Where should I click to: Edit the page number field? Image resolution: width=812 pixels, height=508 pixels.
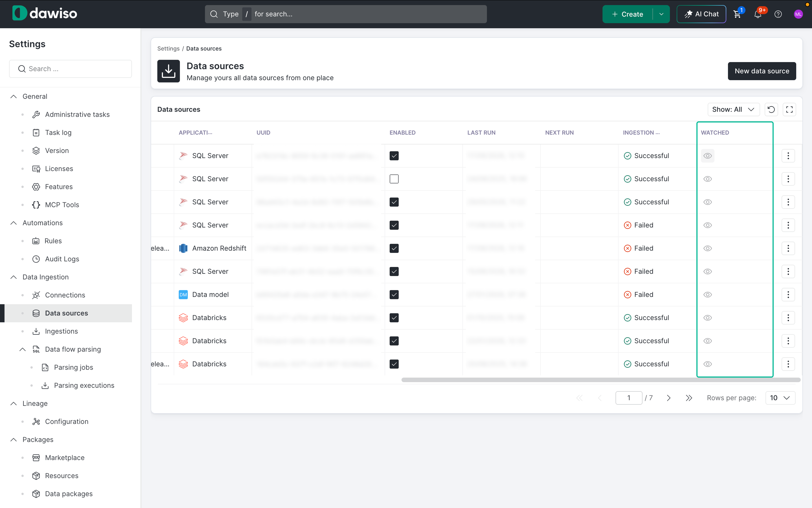click(628, 398)
